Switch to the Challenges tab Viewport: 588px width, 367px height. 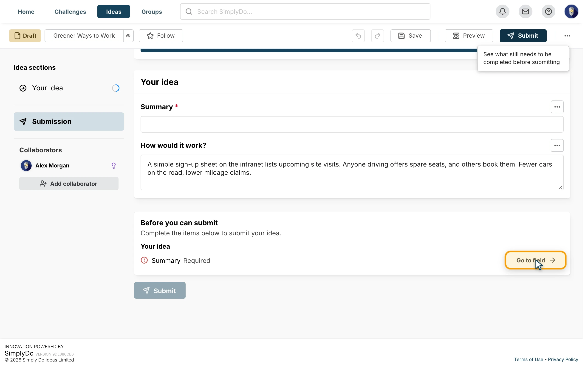(x=70, y=11)
